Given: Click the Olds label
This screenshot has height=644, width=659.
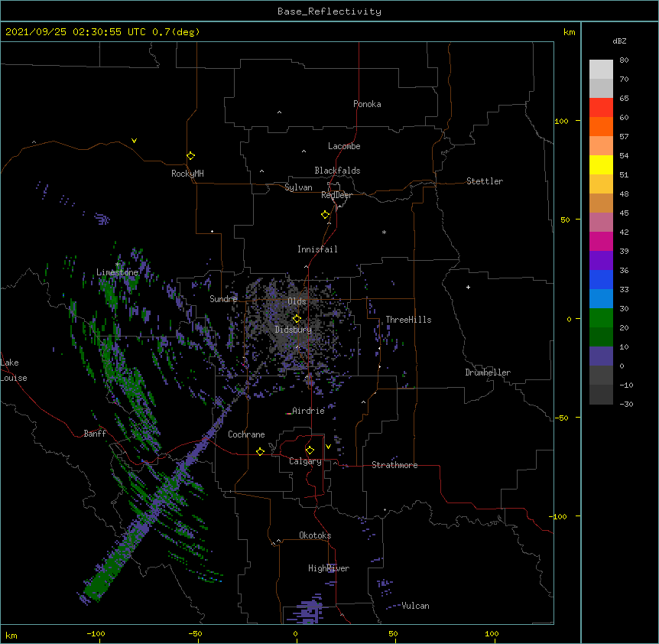Looking at the screenshot, I should click(x=297, y=301).
